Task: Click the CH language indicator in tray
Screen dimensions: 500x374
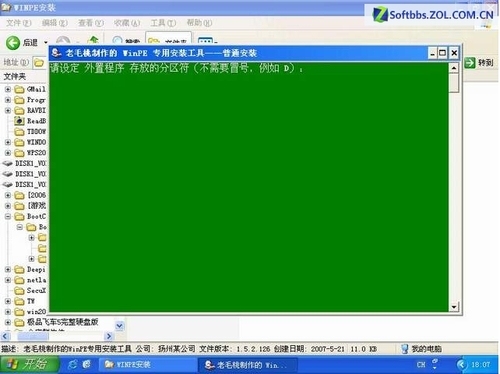Action: tap(421, 365)
